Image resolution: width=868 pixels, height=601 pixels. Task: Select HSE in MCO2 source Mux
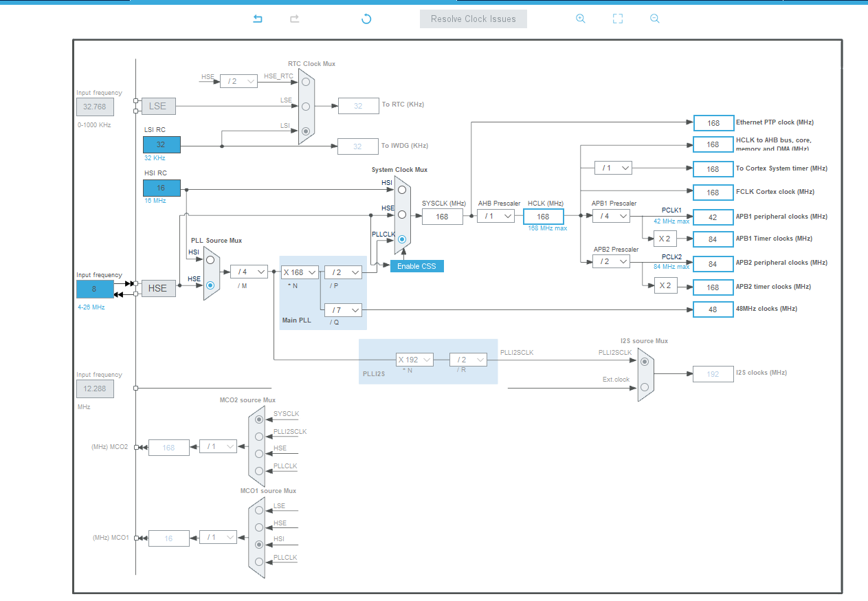tap(259, 453)
